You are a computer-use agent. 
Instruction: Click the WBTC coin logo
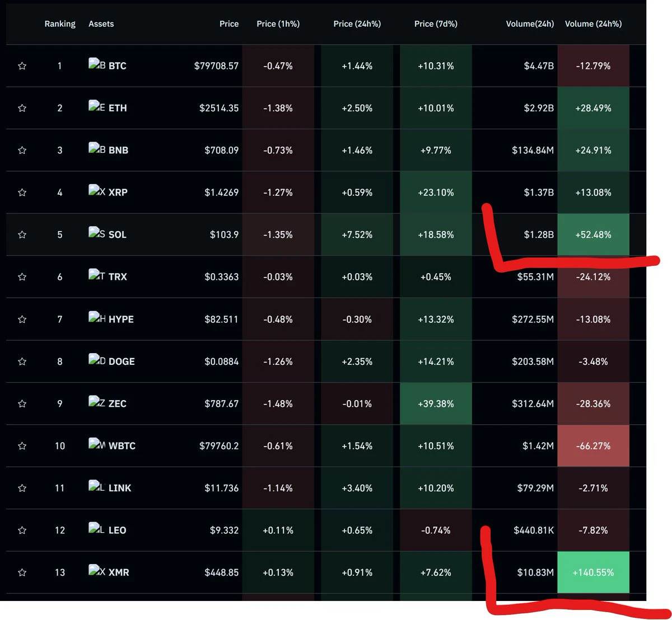[x=97, y=444]
